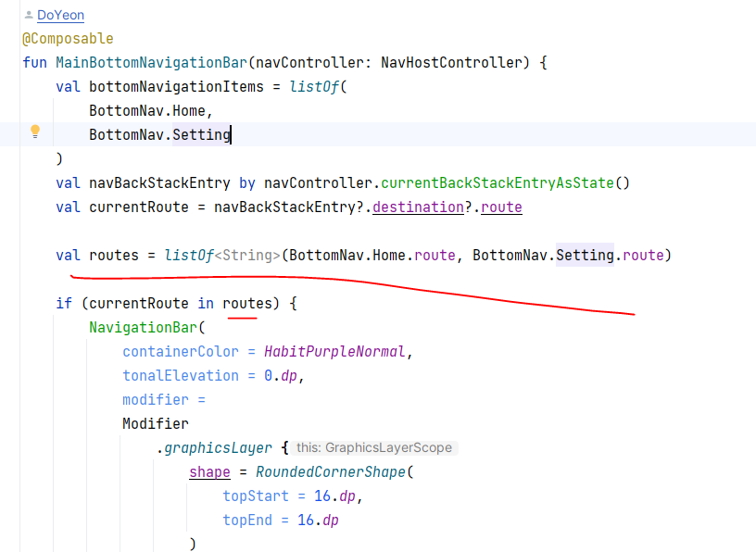This screenshot has height=552, width=756.
Task: Open the DoYeon author link
Action: pos(61,15)
